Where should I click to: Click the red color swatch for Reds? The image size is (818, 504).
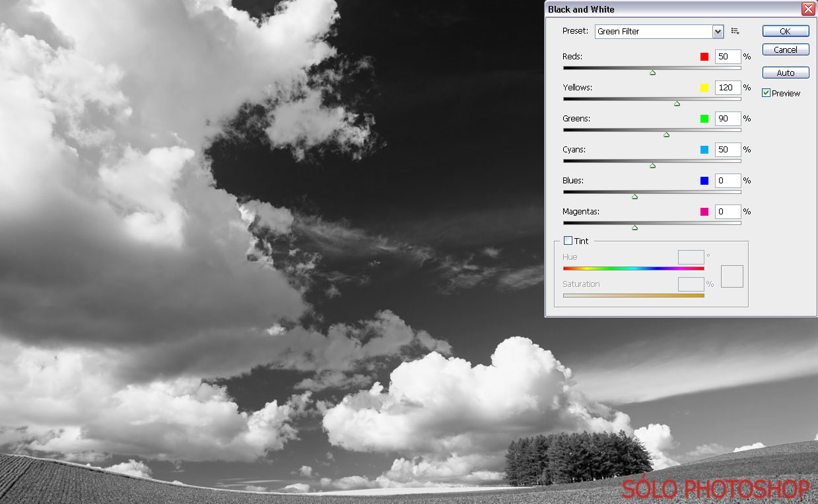pos(704,57)
